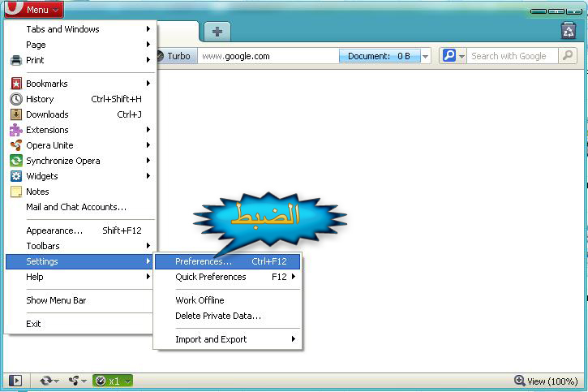Click the Document 0 B progress indicator
Screen dimensions: 588x392
(380, 56)
